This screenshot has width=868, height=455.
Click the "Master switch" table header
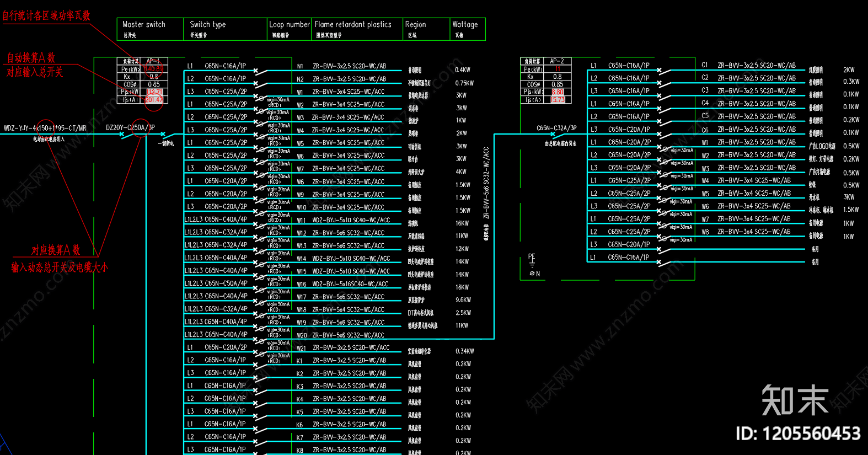(x=144, y=24)
